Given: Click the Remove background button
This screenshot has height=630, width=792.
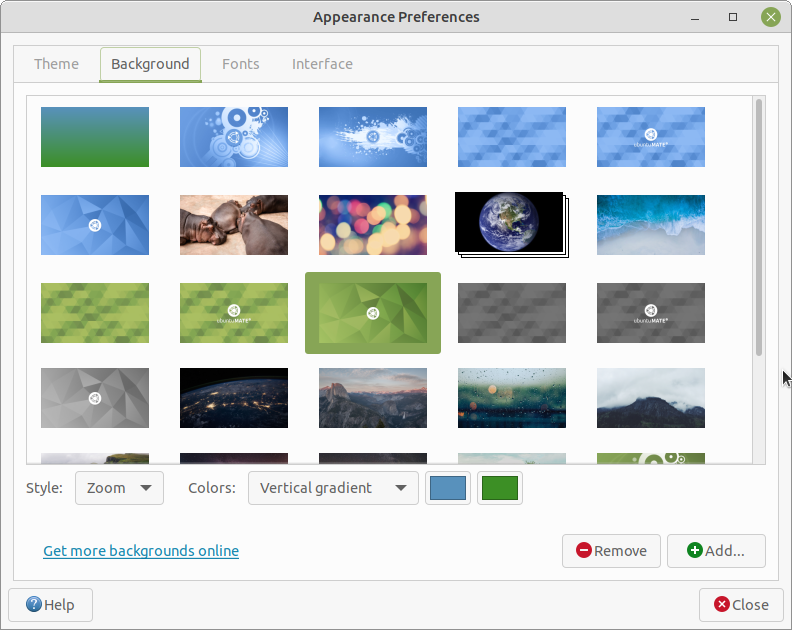Looking at the screenshot, I should [x=611, y=551].
